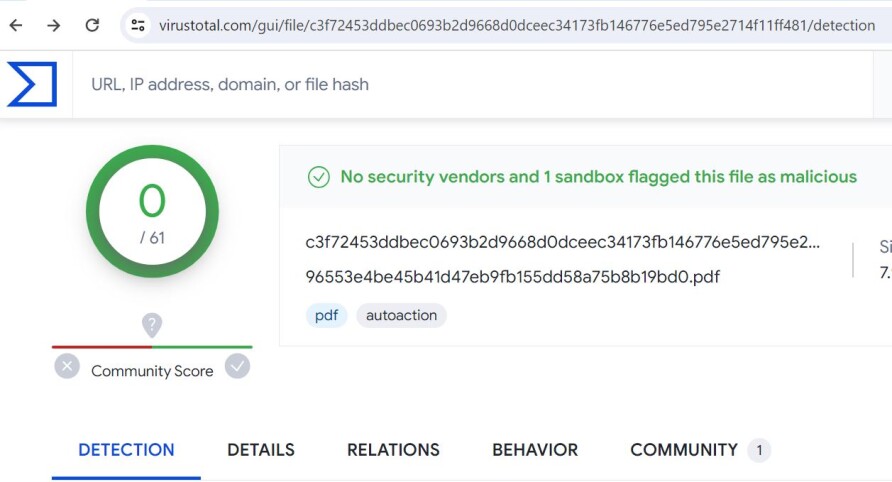Screen dimensions: 892x482
Task: Click the community score question mark pin
Action: [152, 326]
